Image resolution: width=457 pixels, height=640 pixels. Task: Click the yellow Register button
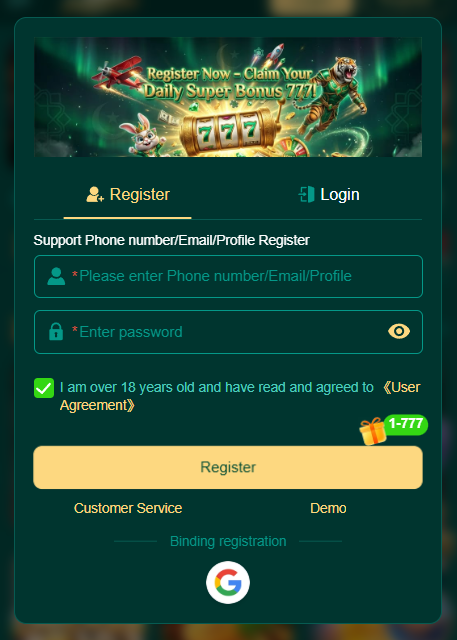click(x=228, y=467)
